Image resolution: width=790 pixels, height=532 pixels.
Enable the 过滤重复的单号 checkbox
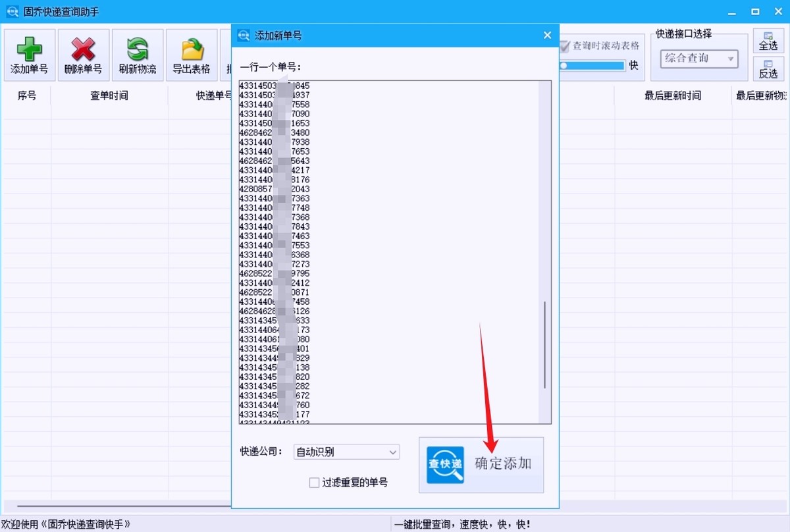[314, 483]
